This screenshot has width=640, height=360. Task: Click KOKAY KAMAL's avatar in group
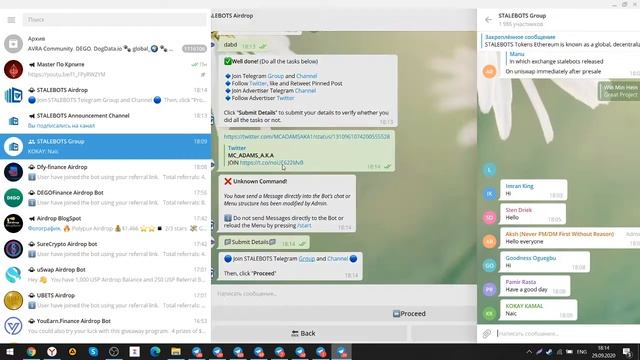(489, 313)
